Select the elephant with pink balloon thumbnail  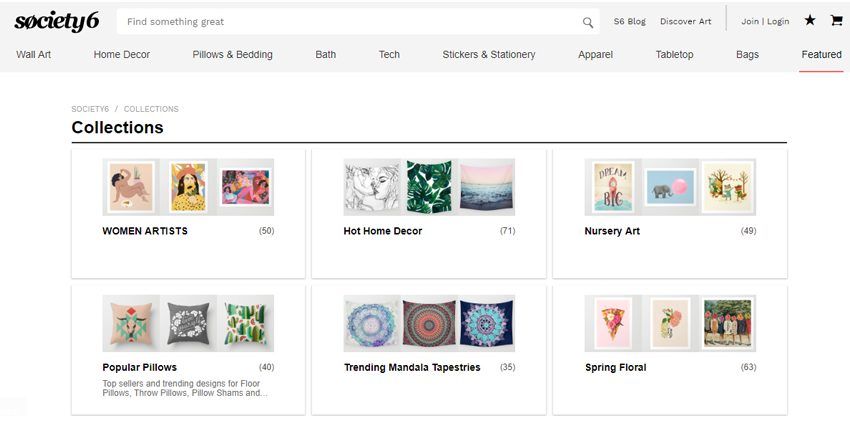[x=670, y=187]
